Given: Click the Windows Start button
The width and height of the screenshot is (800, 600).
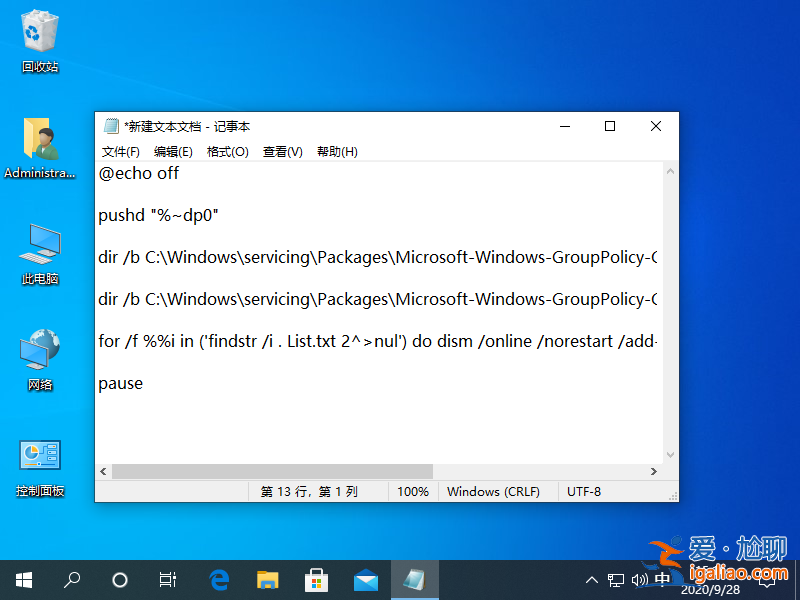Looking at the screenshot, I should [x=23, y=579].
